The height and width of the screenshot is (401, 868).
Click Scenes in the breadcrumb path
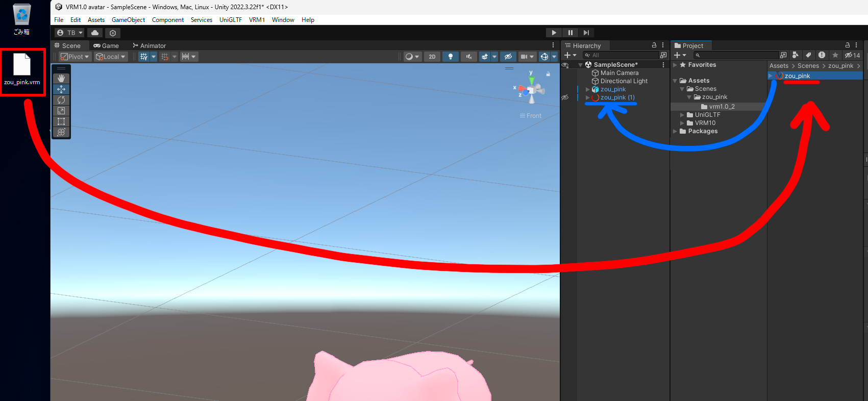click(808, 66)
